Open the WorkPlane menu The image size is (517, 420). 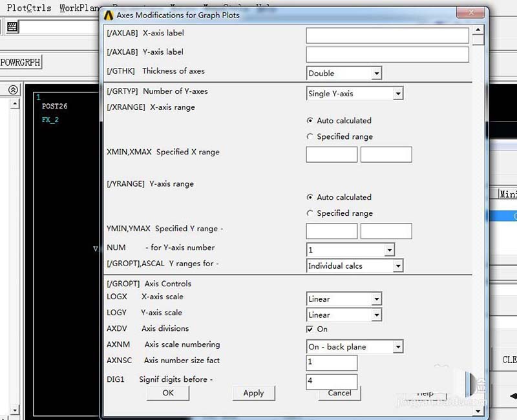(79, 8)
